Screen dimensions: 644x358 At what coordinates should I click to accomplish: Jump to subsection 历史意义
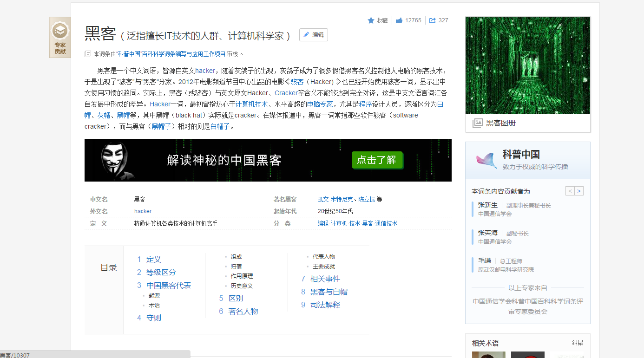tap(242, 286)
